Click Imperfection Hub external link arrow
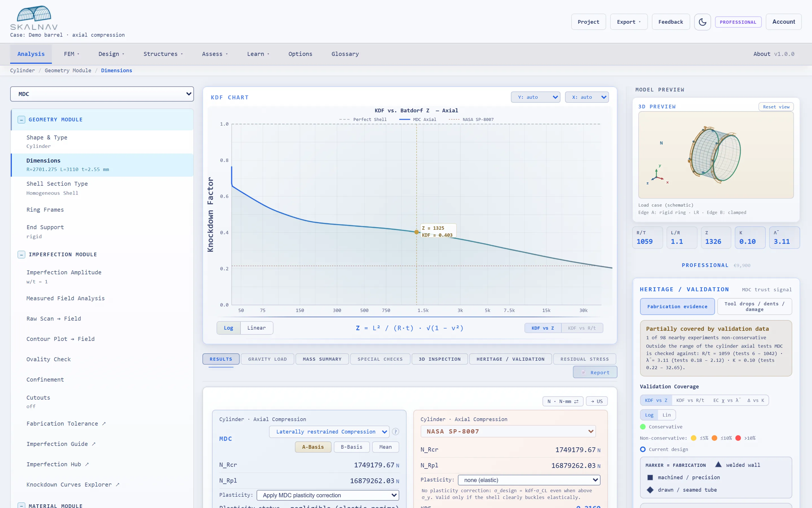Image resolution: width=812 pixels, height=508 pixels. click(87, 464)
